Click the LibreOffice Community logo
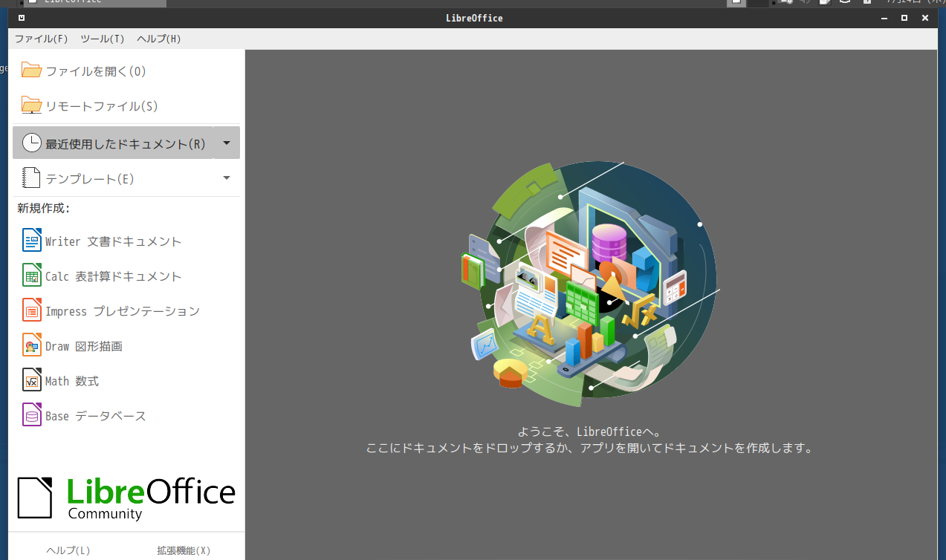The image size is (946, 560). click(x=126, y=497)
